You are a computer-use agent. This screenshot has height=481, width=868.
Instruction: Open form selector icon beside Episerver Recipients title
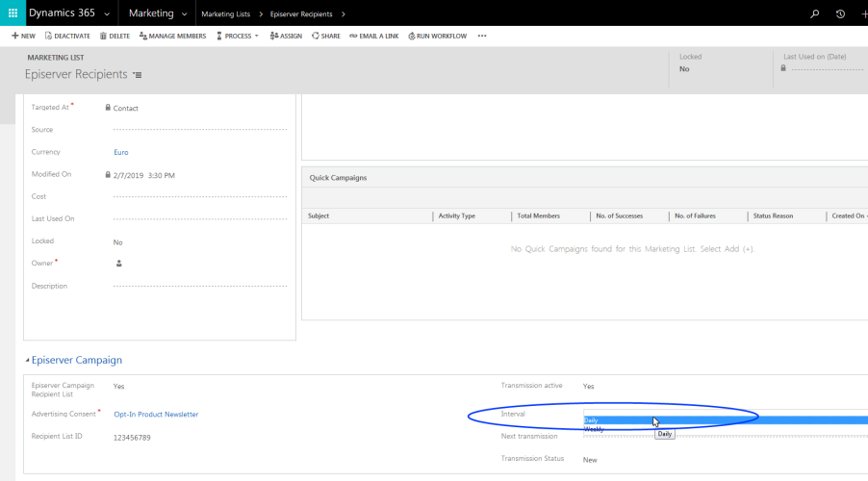138,75
